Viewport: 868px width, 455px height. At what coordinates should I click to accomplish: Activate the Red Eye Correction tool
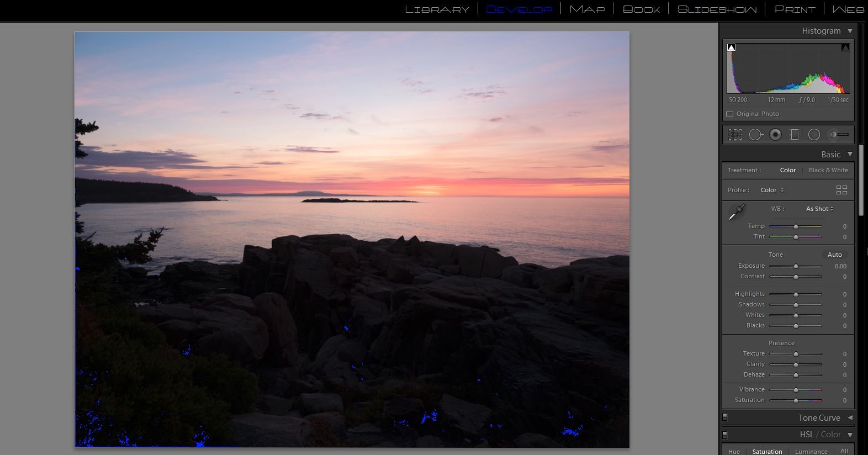pos(775,134)
